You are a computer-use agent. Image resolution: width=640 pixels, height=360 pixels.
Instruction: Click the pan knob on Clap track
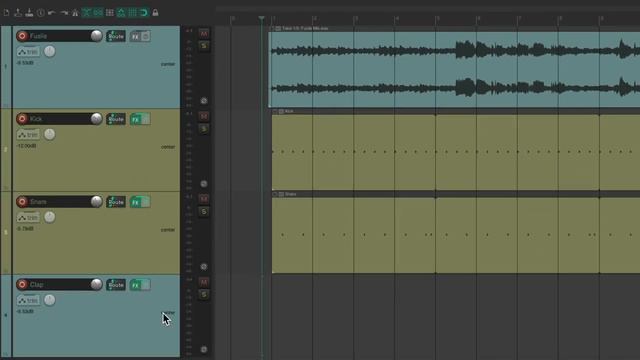click(x=49, y=300)
